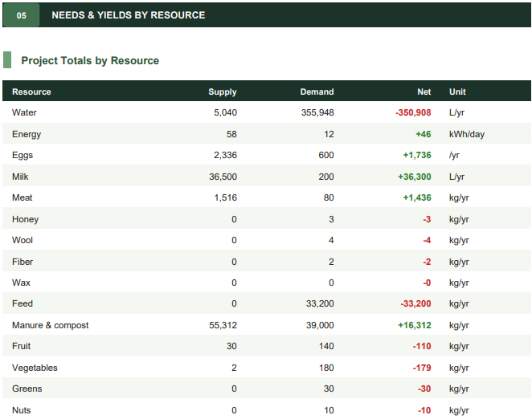Click Meat supply value 1,516

tap(226, 197)
